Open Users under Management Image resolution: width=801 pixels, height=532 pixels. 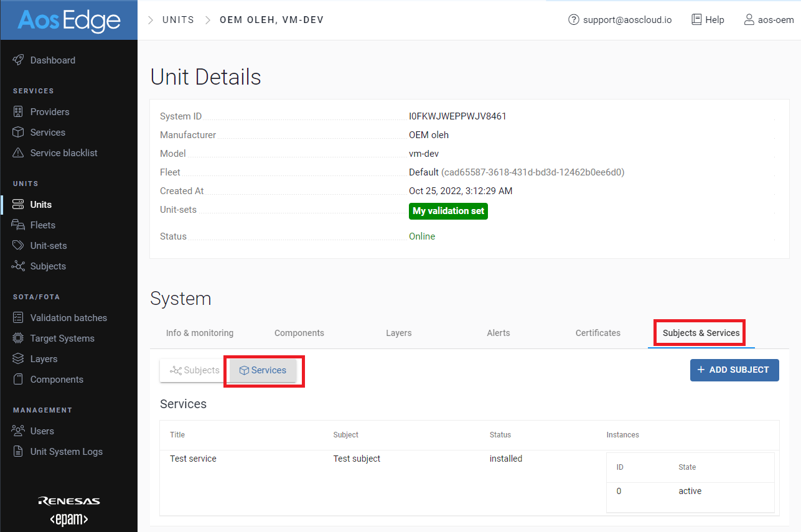42,430
